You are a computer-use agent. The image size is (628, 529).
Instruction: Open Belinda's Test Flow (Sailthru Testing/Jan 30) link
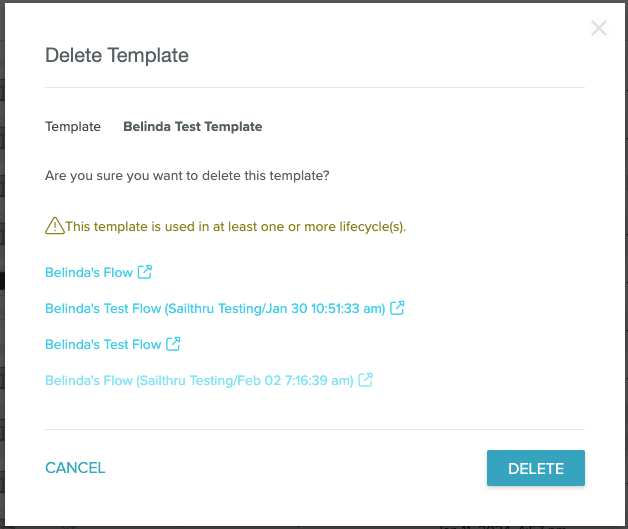215,309
